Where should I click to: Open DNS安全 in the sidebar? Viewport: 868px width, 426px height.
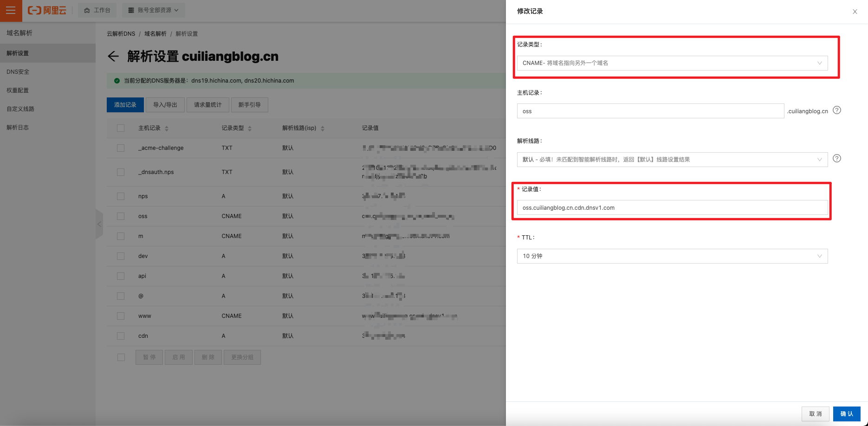click(48, 72)
